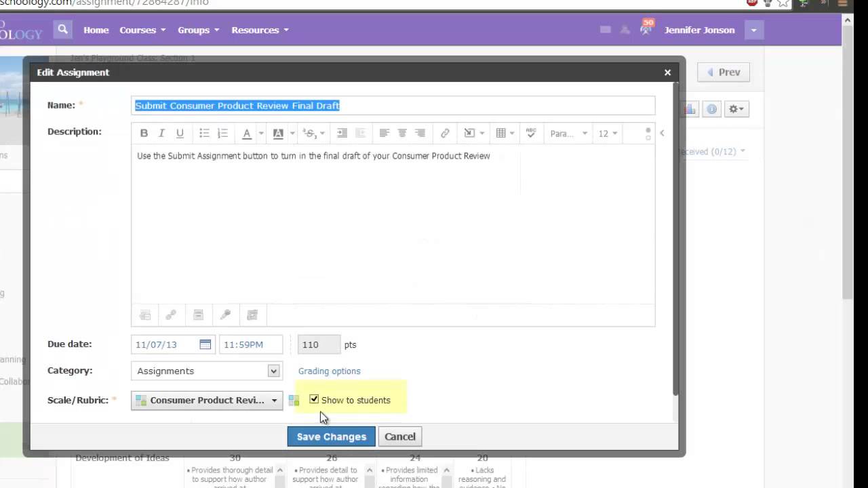Viewport: 868px width, 488px height.
Task: Open the Courses menu
Action: tap(142, 30)
